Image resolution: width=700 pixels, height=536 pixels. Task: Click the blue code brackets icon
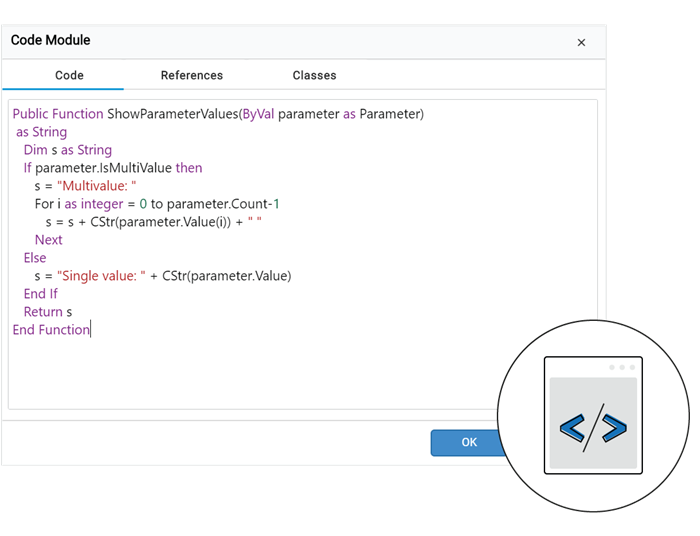point(593,429)
